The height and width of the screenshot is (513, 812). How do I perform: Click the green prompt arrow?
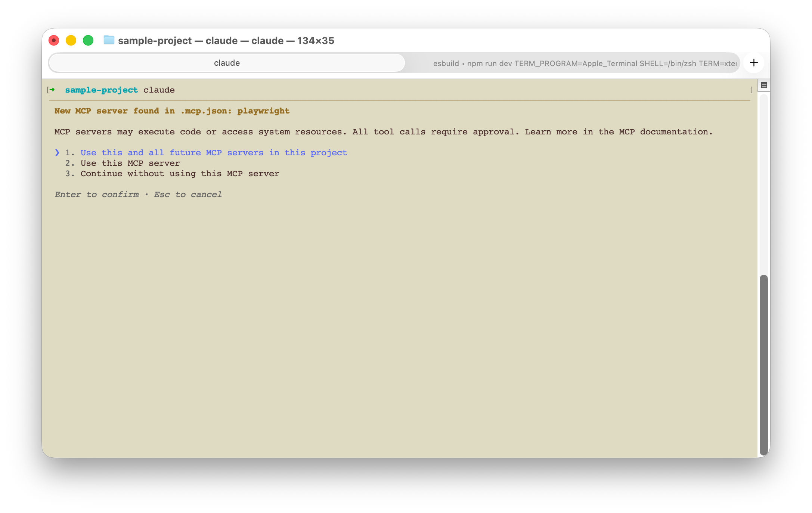pyautogui.click(x=52, y=90)
